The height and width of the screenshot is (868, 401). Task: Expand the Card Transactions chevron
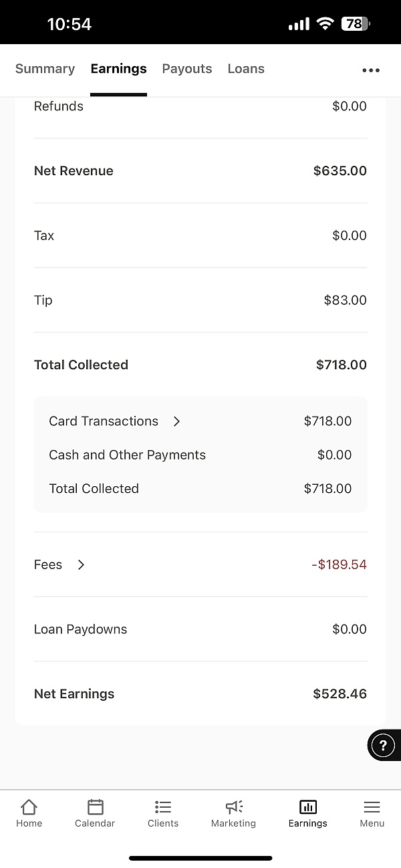tap(177, 421)
